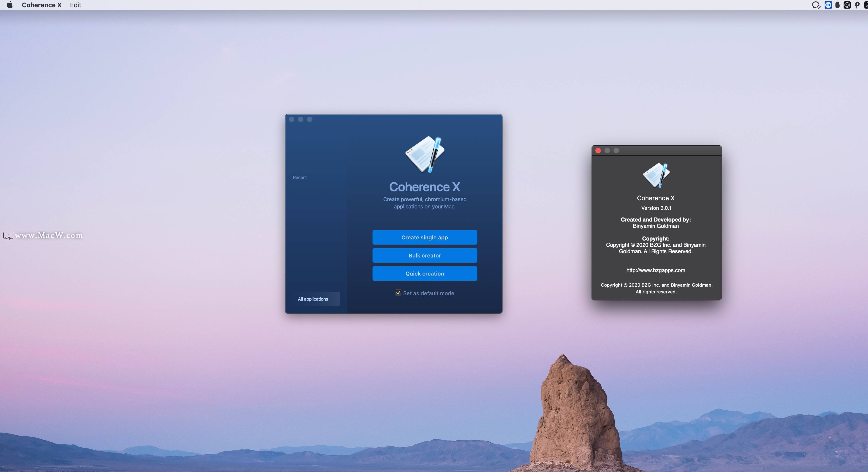Click the app icon in the About window
The width and height of the screenshot is (868, 472).
pyautogui.click(x=656, y=175)
